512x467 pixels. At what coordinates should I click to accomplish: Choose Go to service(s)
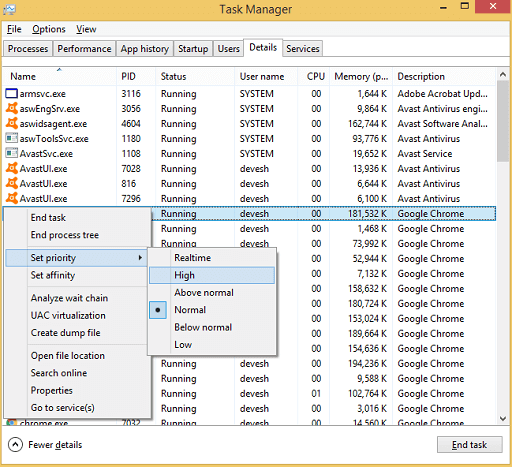click(x=76, y=408)
